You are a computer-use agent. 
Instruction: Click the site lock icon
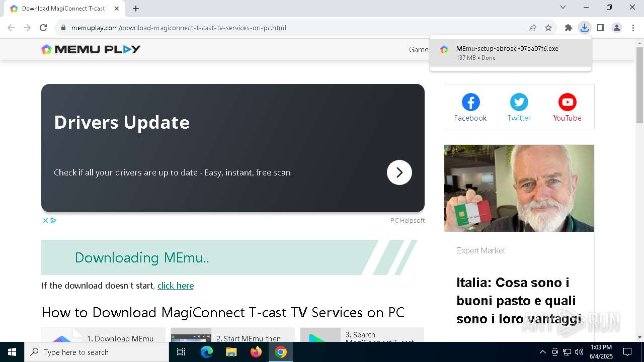(x=63, y=28)
